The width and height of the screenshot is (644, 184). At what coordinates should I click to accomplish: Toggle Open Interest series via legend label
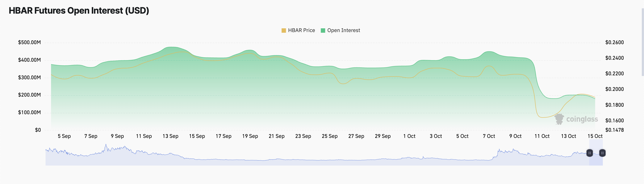click(343, 30)
